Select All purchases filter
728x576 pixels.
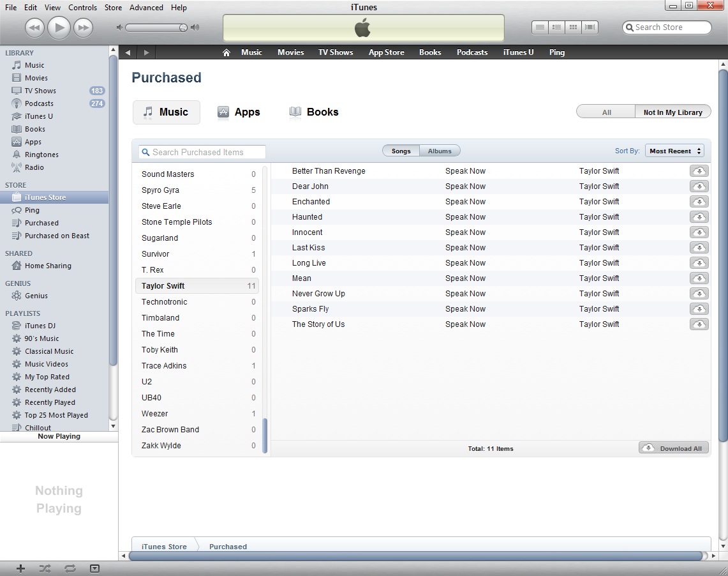click(606, 112)
